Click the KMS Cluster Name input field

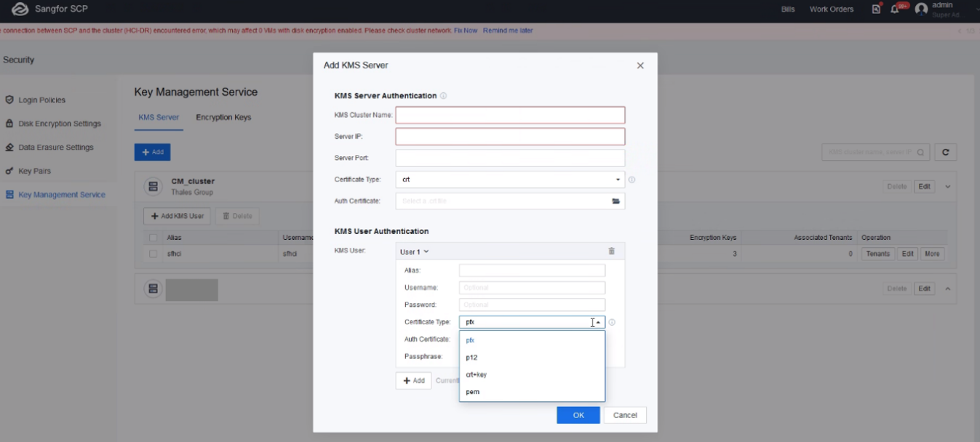509,115
